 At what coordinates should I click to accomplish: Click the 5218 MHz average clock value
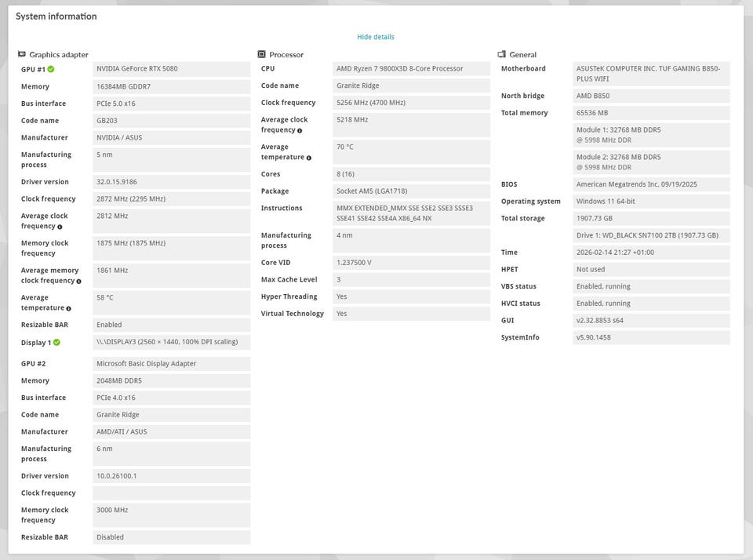412,125
